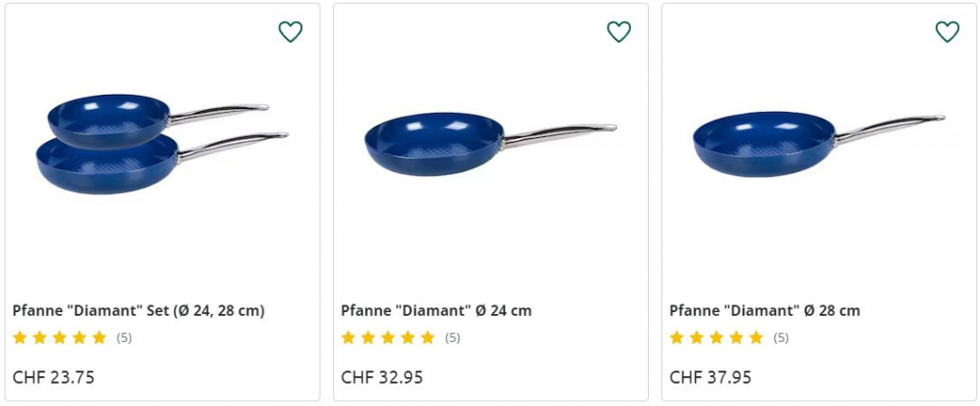Image resolution: width=980 pixels, height=406 pixels.
Task: Click the CHF 32.95 price
Action: point(382,376)
